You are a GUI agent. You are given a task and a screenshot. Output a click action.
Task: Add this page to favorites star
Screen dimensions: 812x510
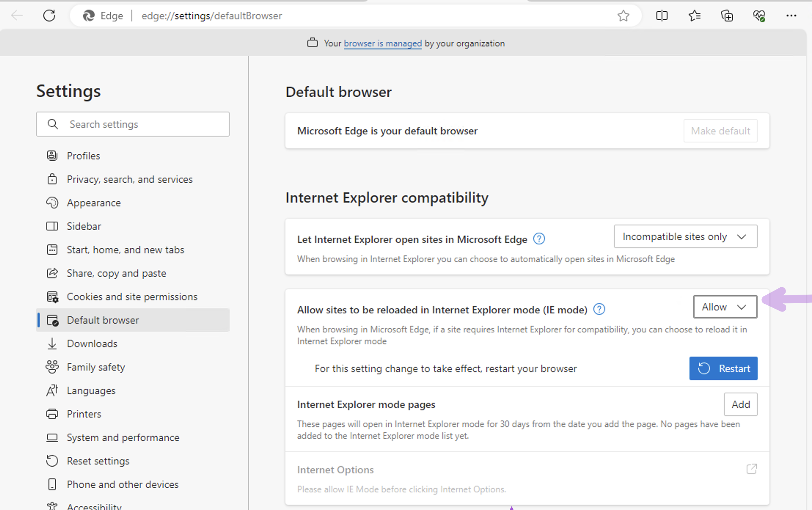(x=623, y=16)
